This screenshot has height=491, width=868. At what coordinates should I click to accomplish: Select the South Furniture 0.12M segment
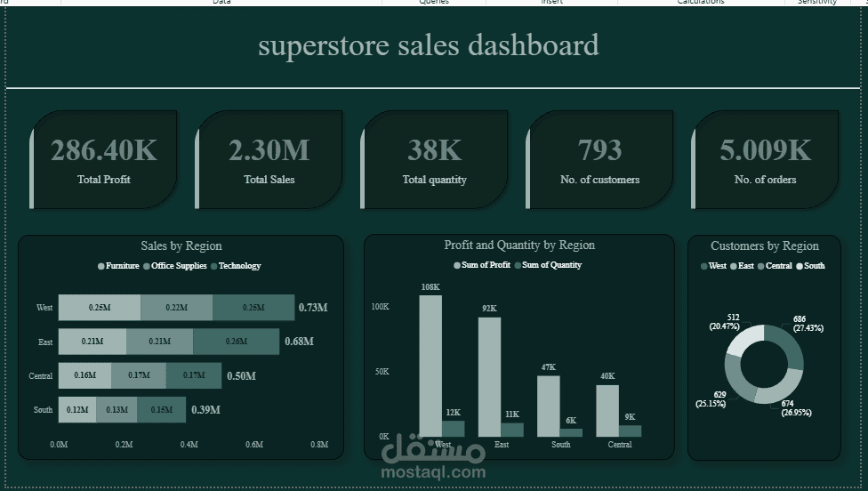point(77,410)
